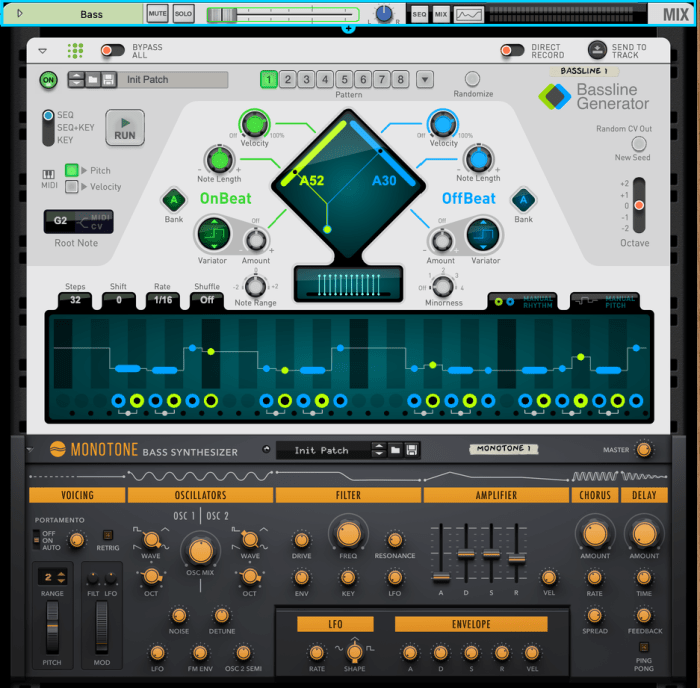Toggle the Bypass All switch
Screen dimensions: 700x688
coord(113,50)
